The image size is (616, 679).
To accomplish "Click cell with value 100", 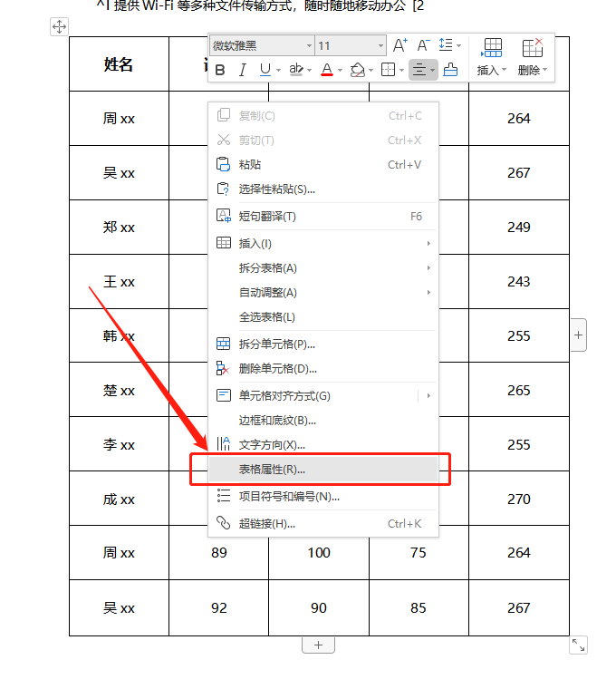I will click(x=319, y=553).
